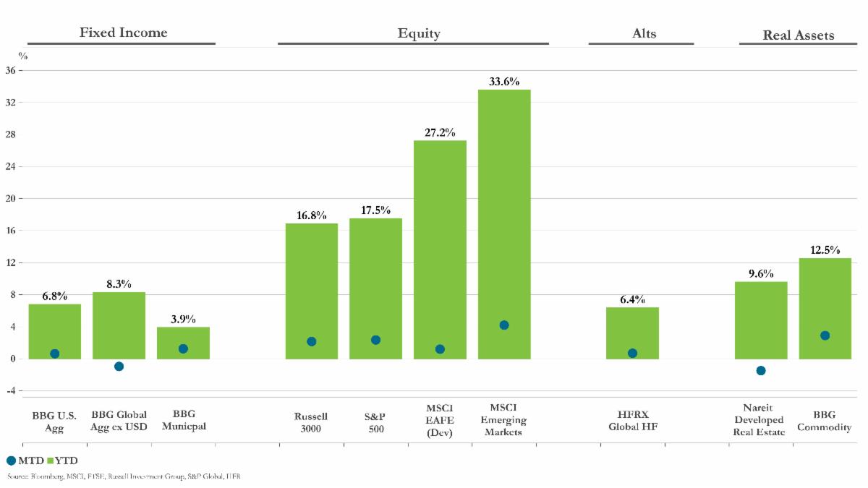Click the green YTD legend square
Screen dimensions: 868x488
tap(50, 461)
